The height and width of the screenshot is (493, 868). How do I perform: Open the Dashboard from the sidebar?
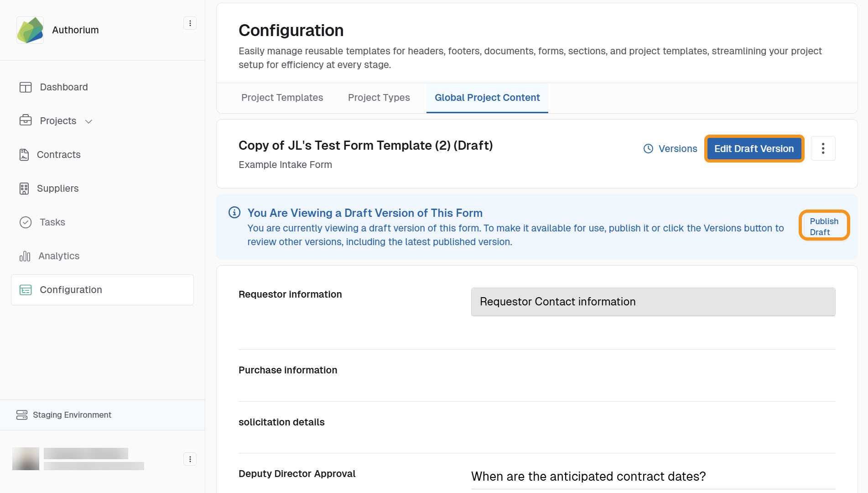[x=26, y=87]
